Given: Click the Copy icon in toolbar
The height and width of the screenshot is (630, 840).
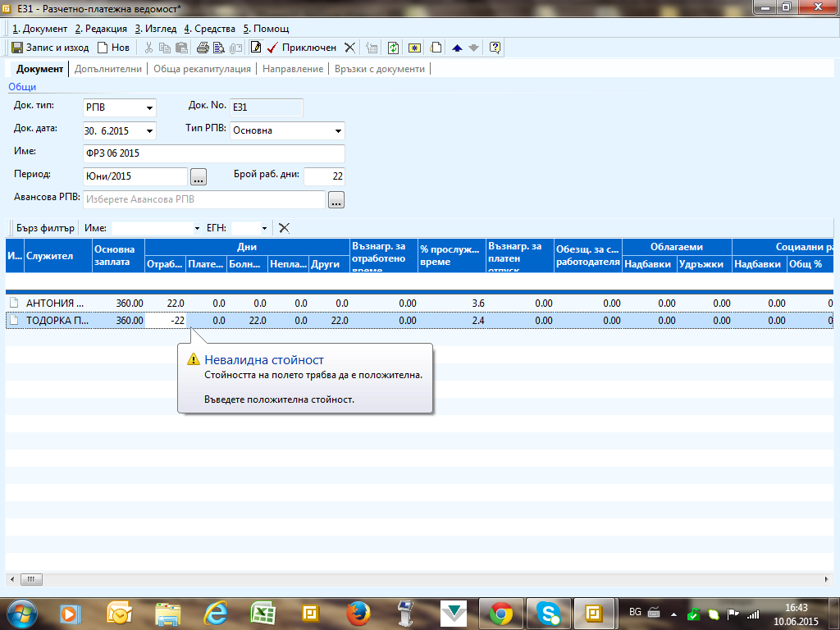Looking at the screenshot, I should [x=165, y=48].
